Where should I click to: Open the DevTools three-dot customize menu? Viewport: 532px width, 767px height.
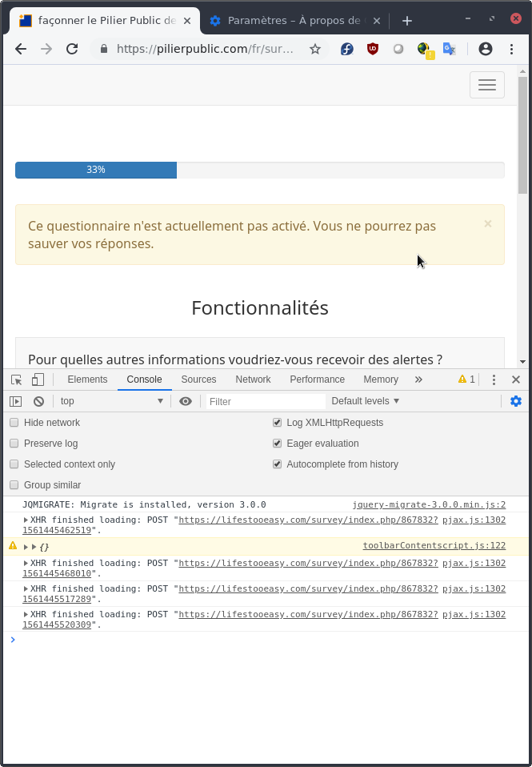[x=494, y=379]
